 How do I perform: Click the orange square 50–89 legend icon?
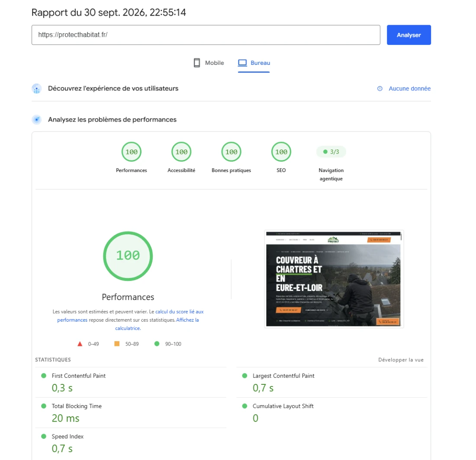click(x=117, y=344)
